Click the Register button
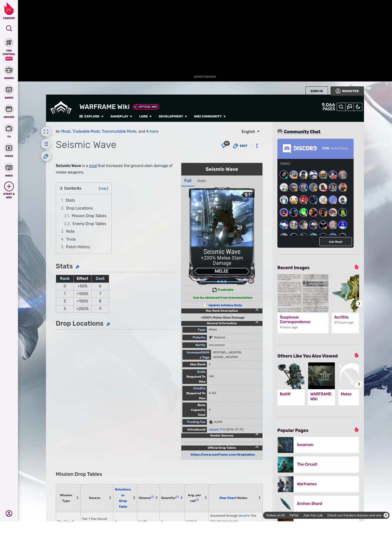 pyautogui.click(x=347, y=91)
